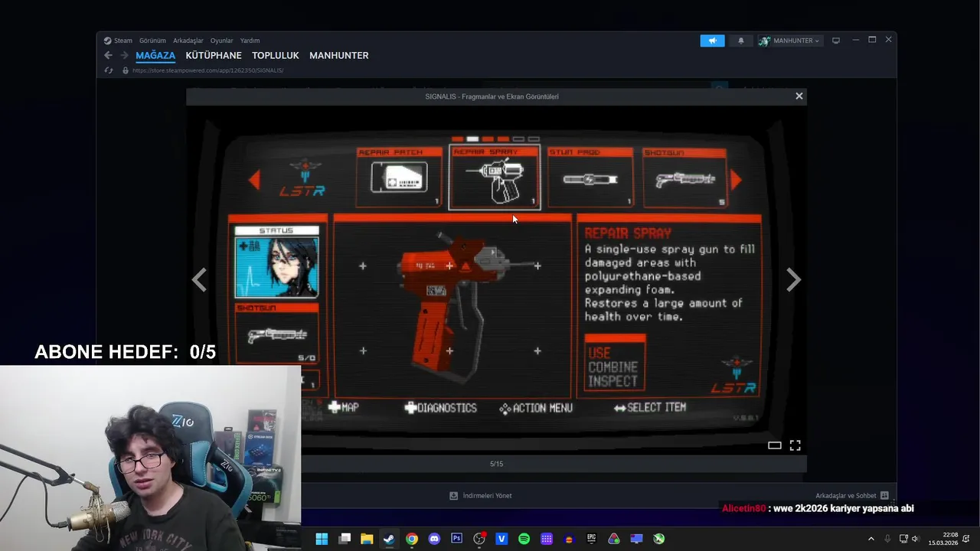Show the next screenshot in the viewer
Screen dimensions: 980x551
click(x=794, y=280)
